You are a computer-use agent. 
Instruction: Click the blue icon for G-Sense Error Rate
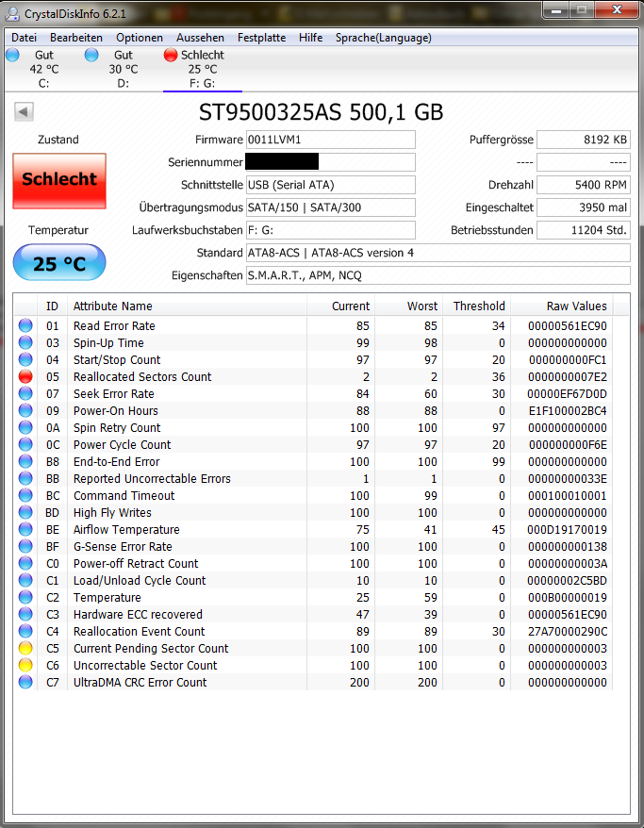[25, 547]
